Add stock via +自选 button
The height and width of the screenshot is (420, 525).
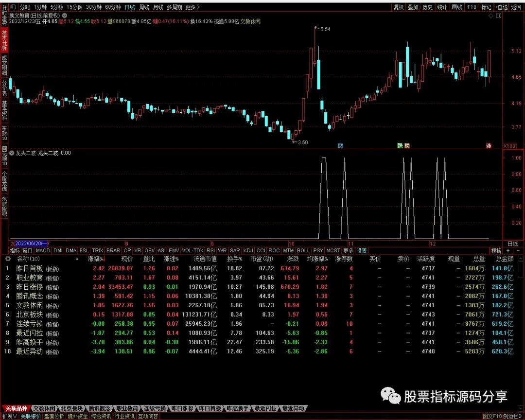(501, 7)
